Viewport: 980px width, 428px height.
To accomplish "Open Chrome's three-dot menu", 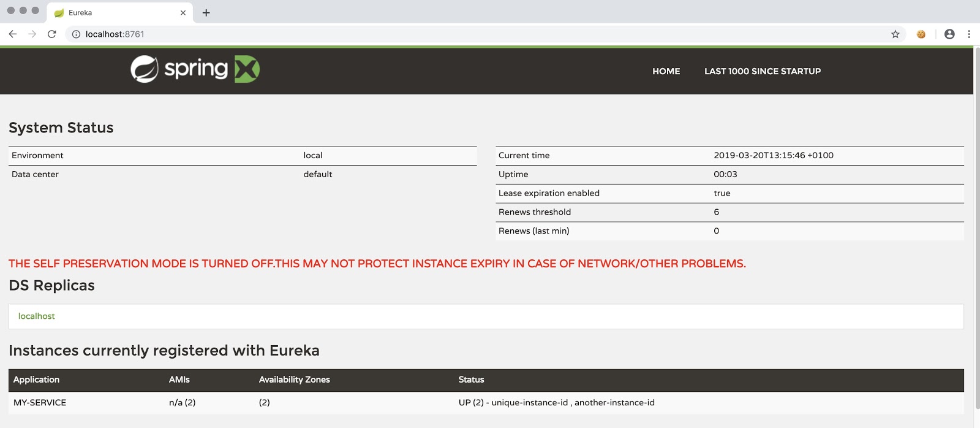I will click(969, 34).
